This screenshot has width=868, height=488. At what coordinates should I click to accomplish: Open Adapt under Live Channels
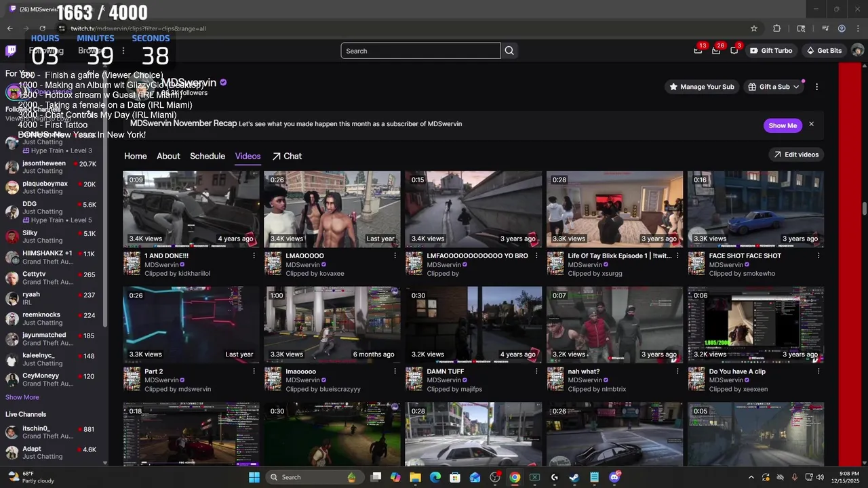point(52,452)
